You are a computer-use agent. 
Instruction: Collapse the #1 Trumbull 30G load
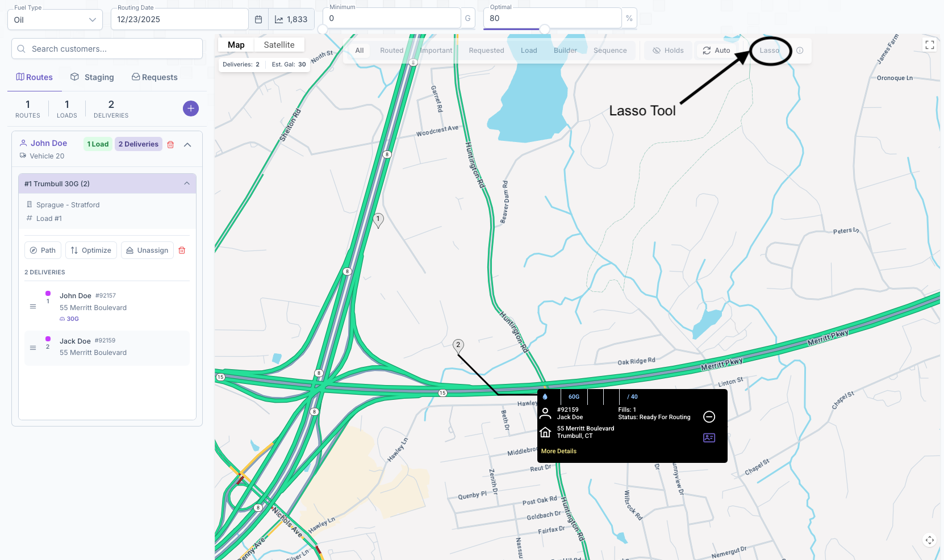pos(187,183)
